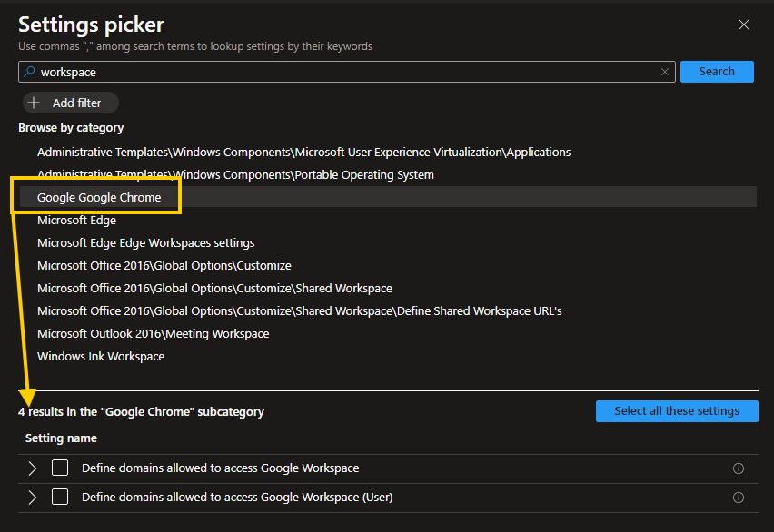774x532 pixels.
Task: Open the Windows Ink Workspace category
Action: point(101,357)
